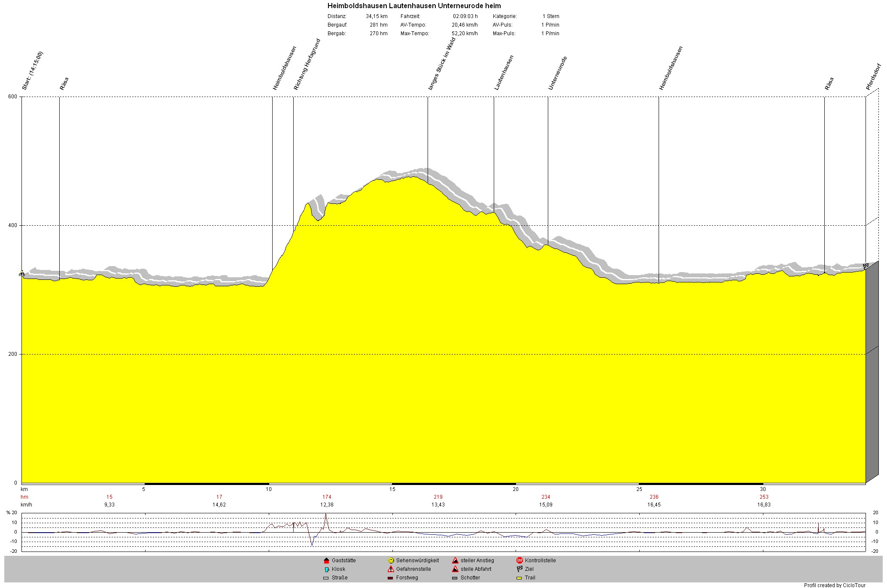Viewport: 887px width, 588px height.
Task: Click the steile Abfahrt triangle icon
Action: pos(455,569)
